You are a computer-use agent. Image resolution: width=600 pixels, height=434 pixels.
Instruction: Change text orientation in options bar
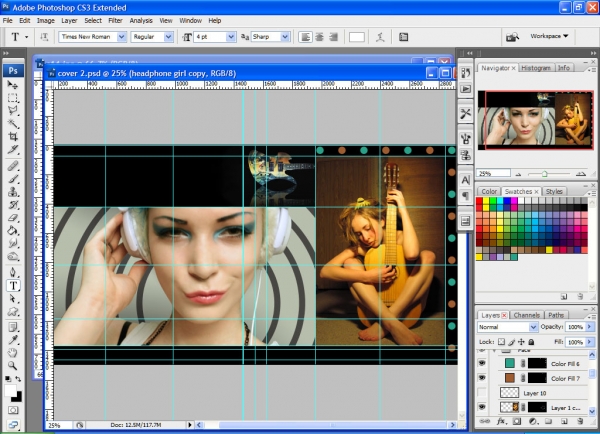click(44, 37)
